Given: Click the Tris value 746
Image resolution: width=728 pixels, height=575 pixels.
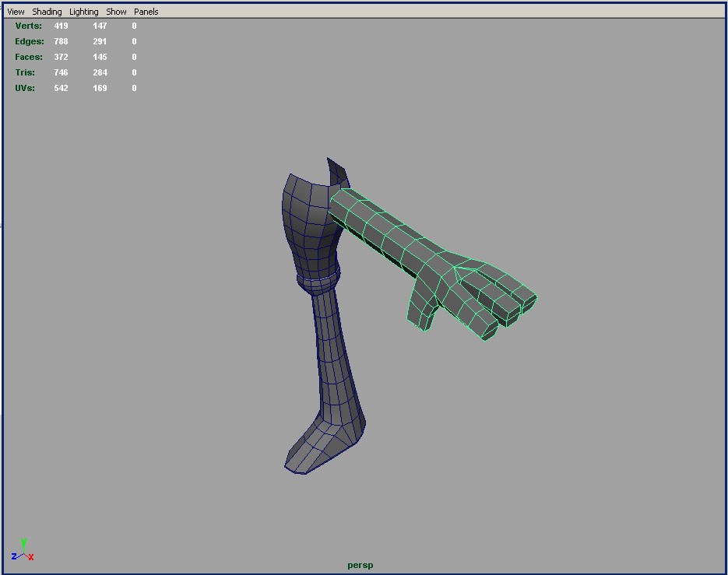Looking at the screenshot, I should coord(61,72).
